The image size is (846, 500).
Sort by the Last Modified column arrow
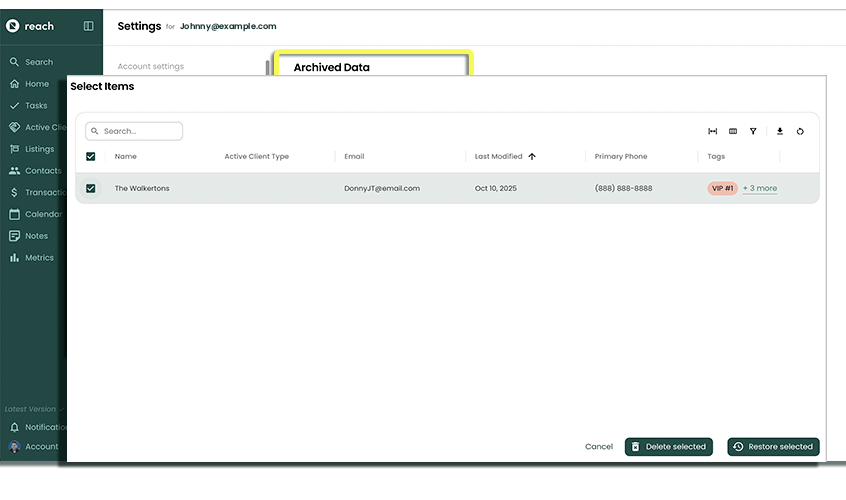point(532,157)
